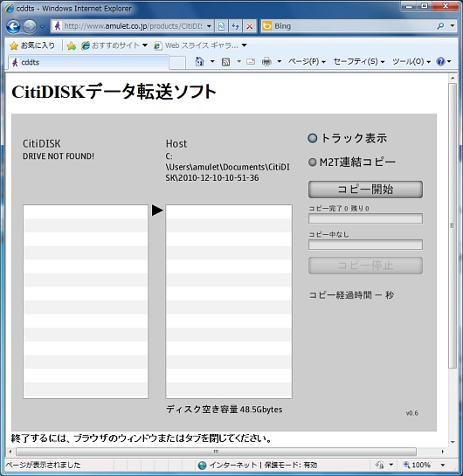Screen dimensions: 463x476
Task: Click the vertical scrollbar up arrow
Action: tap(453, 78)
